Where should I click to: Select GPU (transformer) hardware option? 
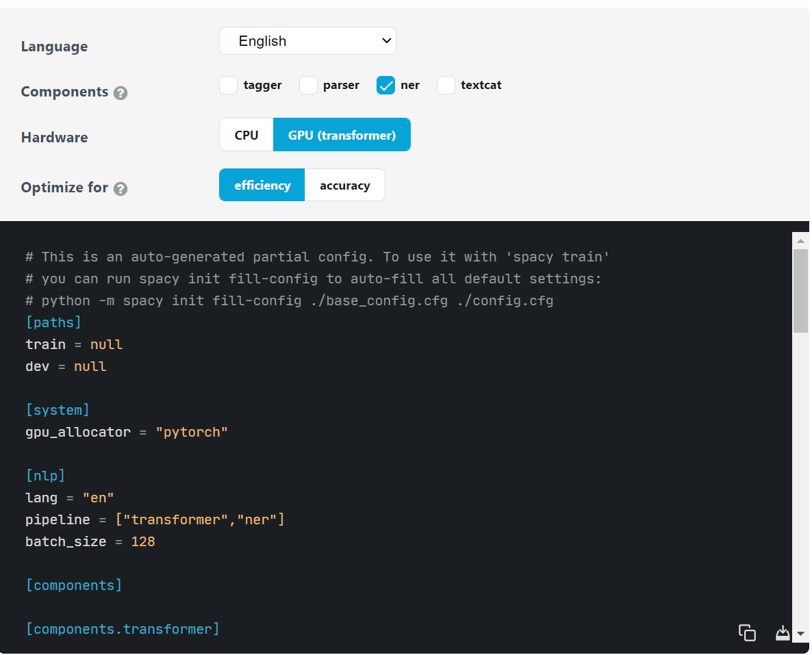point(342,135)
